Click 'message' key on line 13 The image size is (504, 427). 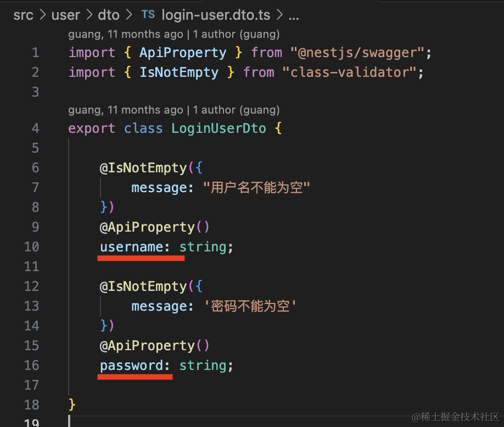(x=159, y=306)
